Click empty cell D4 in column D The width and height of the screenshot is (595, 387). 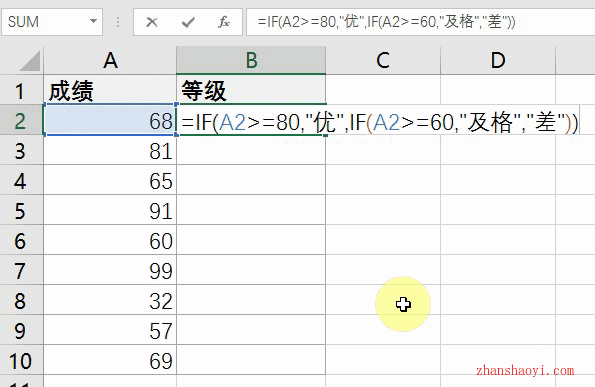click(x=498, y=180)
